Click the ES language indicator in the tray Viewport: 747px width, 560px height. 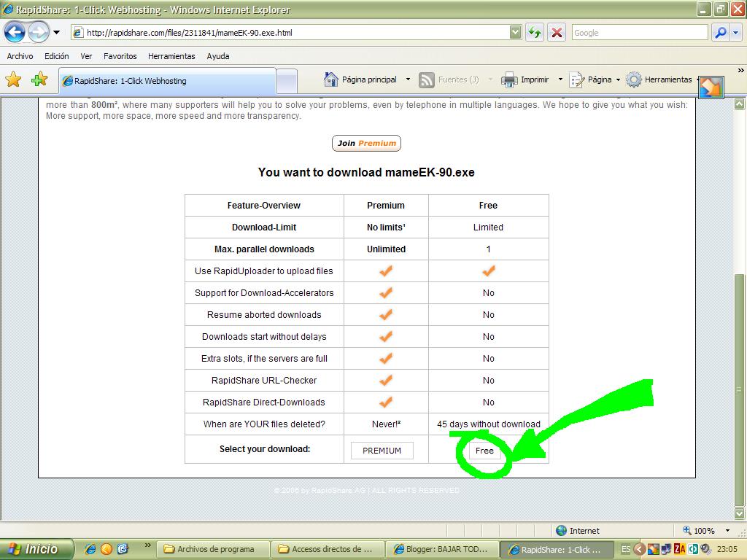(x=625, y=549)
